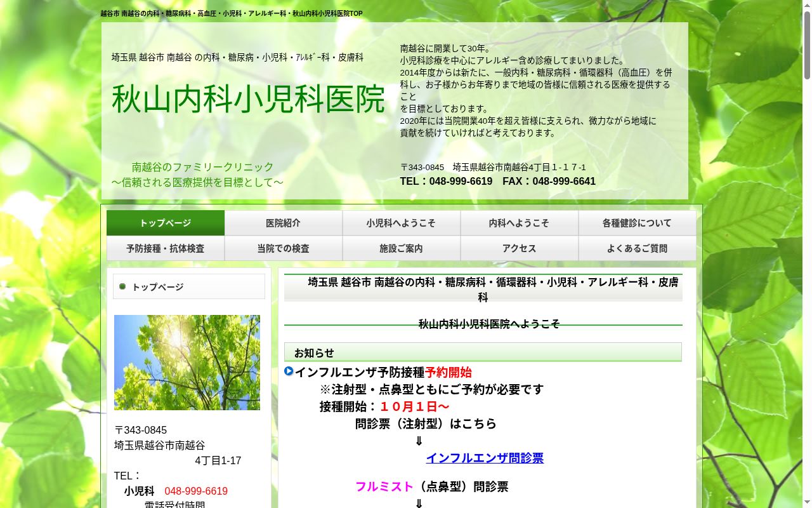Click the 南越谷のファミリークリニック tagline
Screen dimensions: 812x508
pos(202,167)
